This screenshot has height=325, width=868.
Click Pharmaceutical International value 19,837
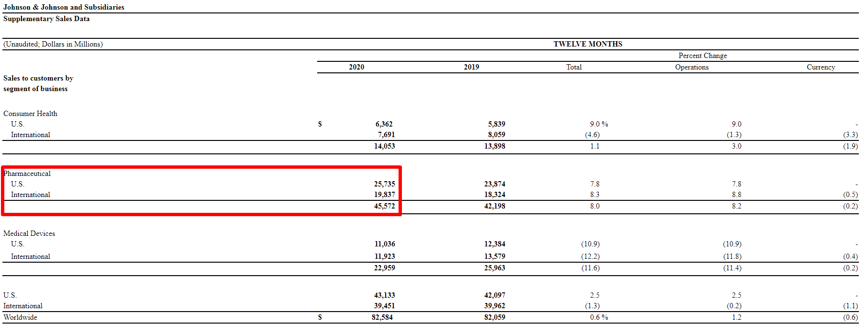385,195
